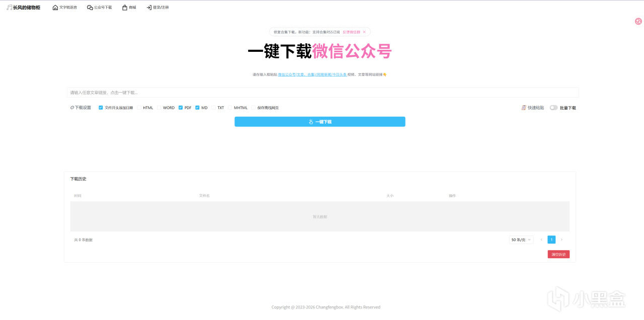Click the 操作 column header

pyautogui.click(x=452, y=196)
